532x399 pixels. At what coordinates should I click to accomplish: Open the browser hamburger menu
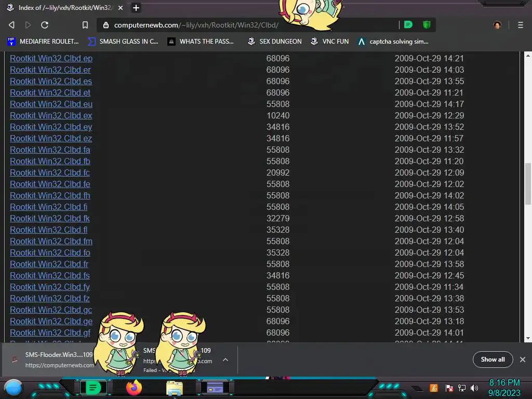click(x=521, y=25)
